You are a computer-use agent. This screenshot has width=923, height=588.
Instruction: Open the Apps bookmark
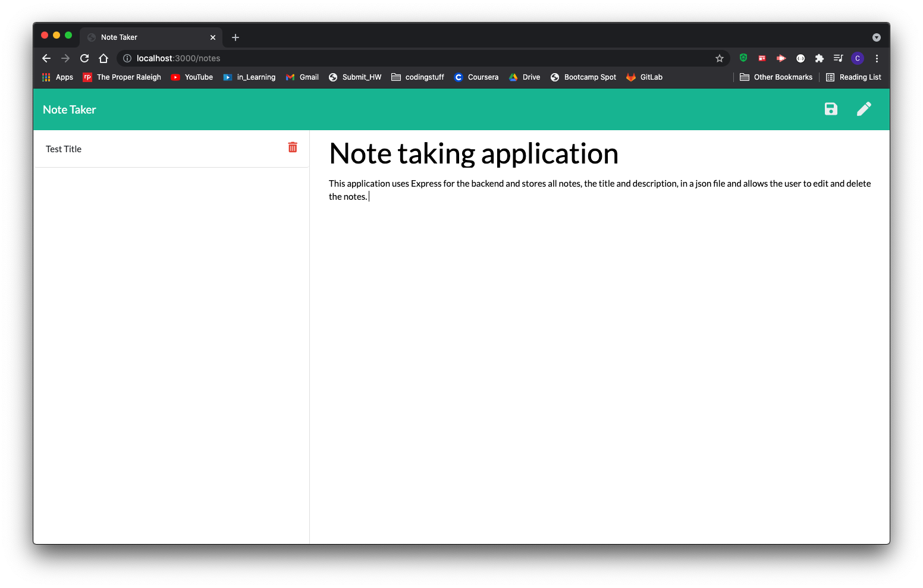pyautogui.click(x=58, y=77)
